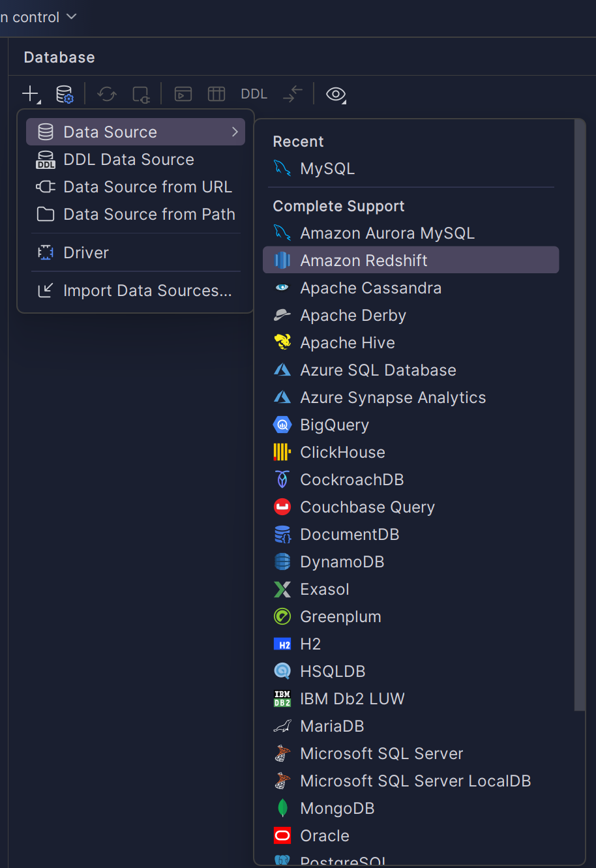The height and width of the screenshot is (868, 596).
Task: Click the Apache Hive bee icon
Action: pos(282,342)
